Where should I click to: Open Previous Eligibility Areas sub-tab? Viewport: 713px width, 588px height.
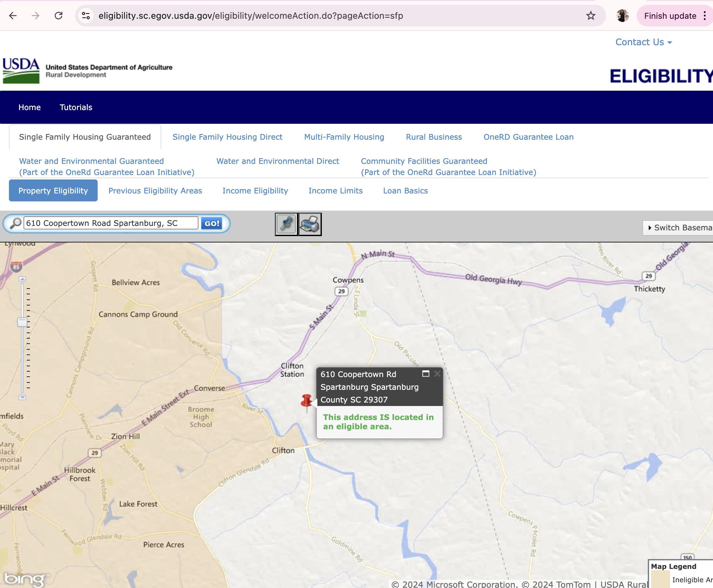click(x=155, y=191)
